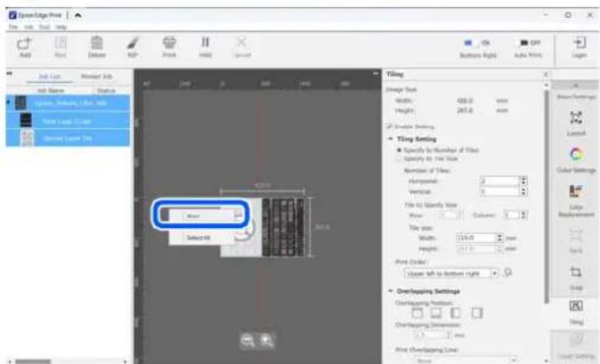This screenshot has height=364, width=600.
Task: Click the zoom in magnifier in preview
Action: [267, 340]
